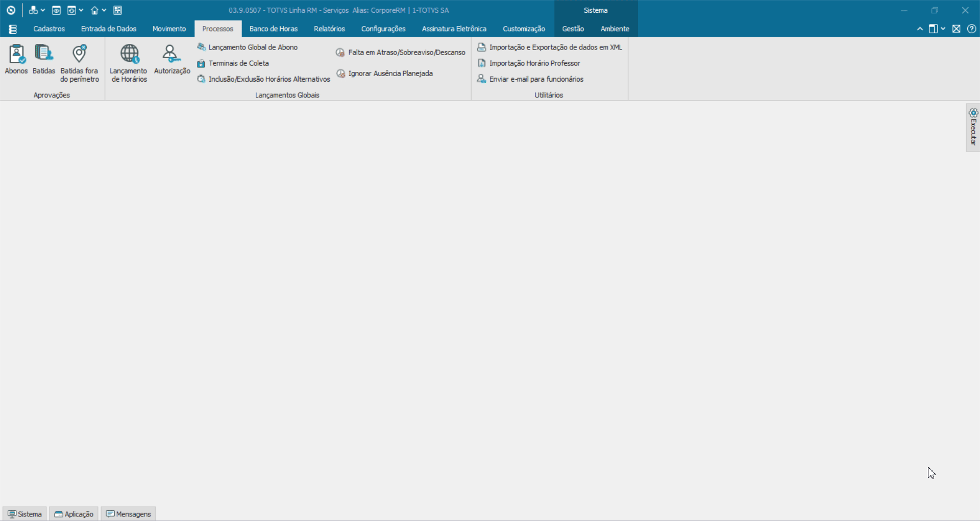Expand the dropdown next to window refresh icon
The width and height of the screenshot is (980, 521).
[x=81, y=10]
